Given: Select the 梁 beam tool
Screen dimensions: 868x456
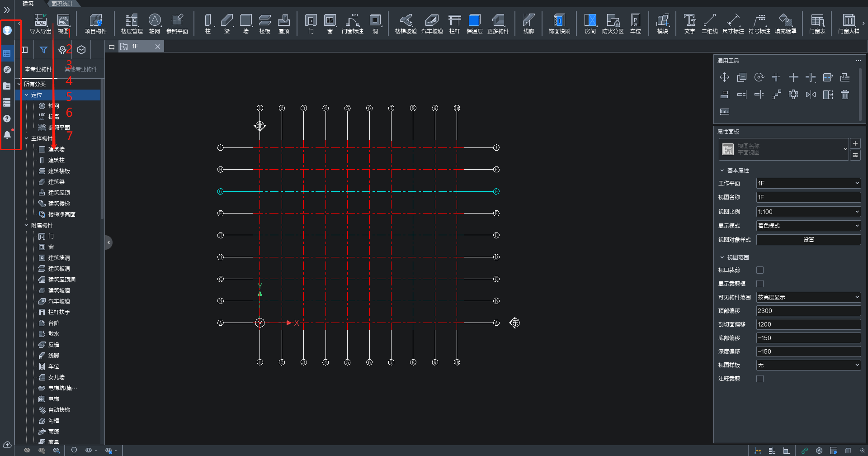Looking at the screenshot, I should [227, 24].
